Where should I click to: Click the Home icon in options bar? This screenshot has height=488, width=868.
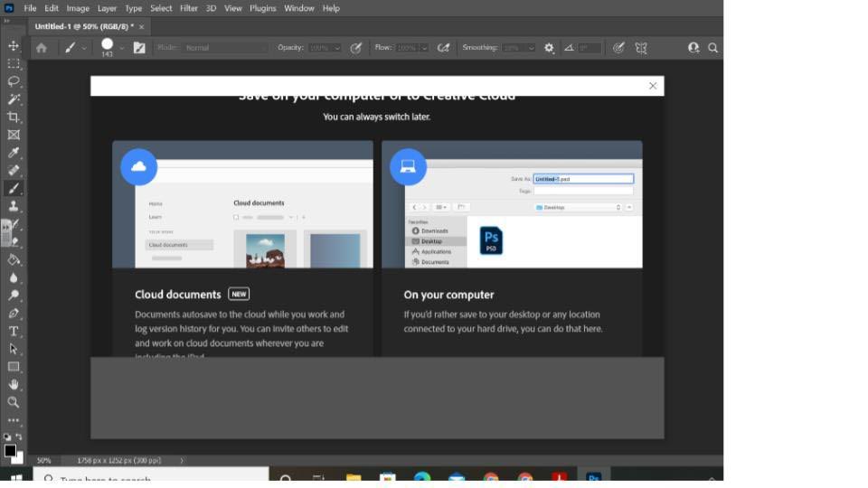pos(42,48)
